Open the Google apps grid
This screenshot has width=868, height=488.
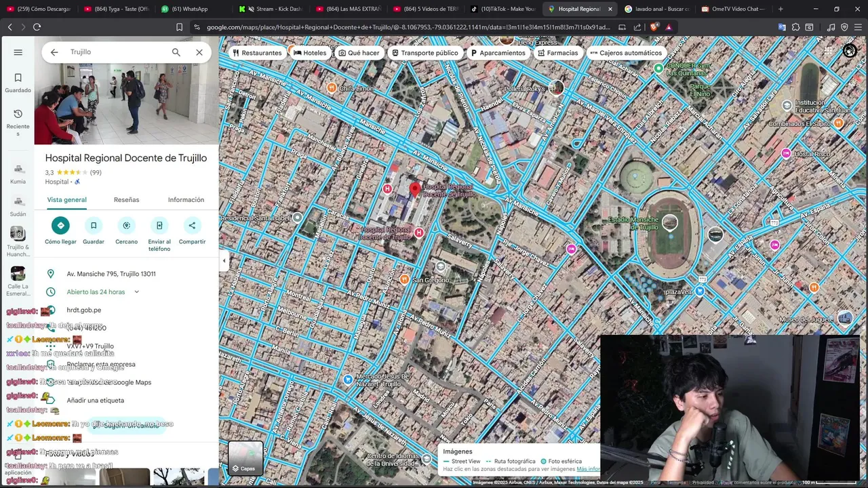click(829, 52)
